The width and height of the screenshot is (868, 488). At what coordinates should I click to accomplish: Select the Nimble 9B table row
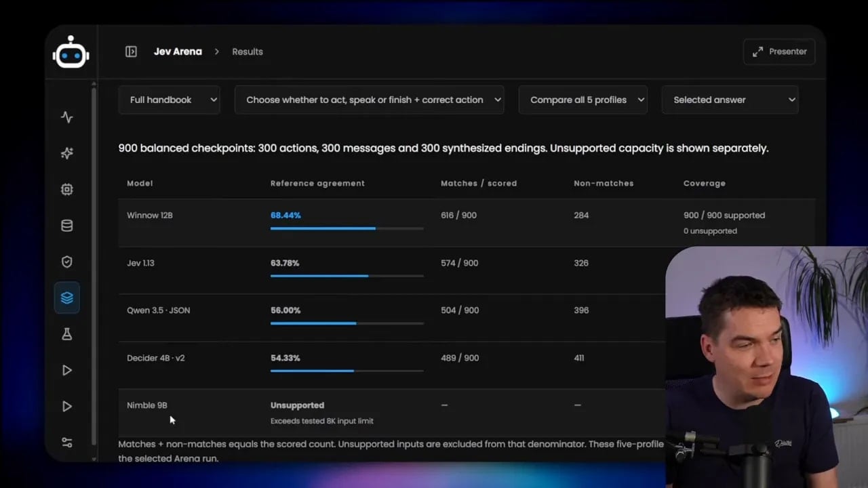click(x=392, y=412)
